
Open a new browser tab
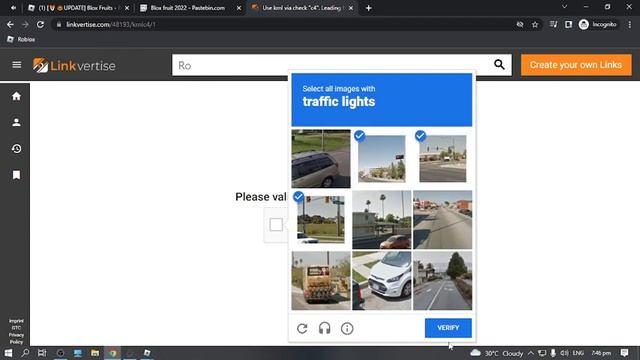(369, 8)
